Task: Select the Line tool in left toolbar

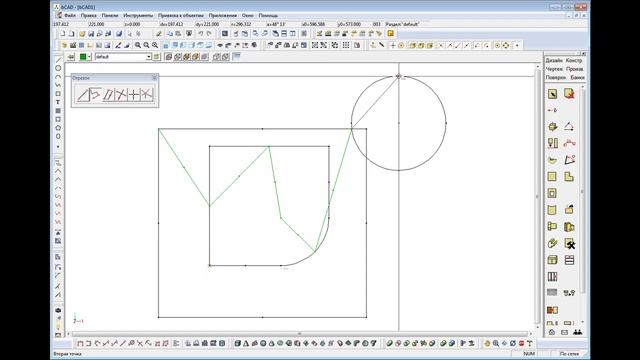Action: 58,60
